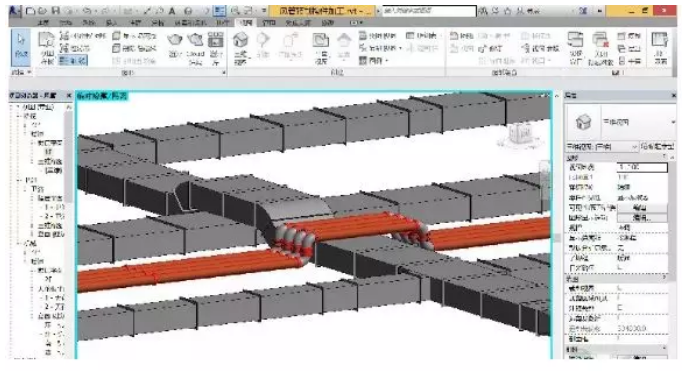This screenshot has height=371, width=687.
Task: Expand the Select panel dropdown below Modify
Action: pos(21,72)
